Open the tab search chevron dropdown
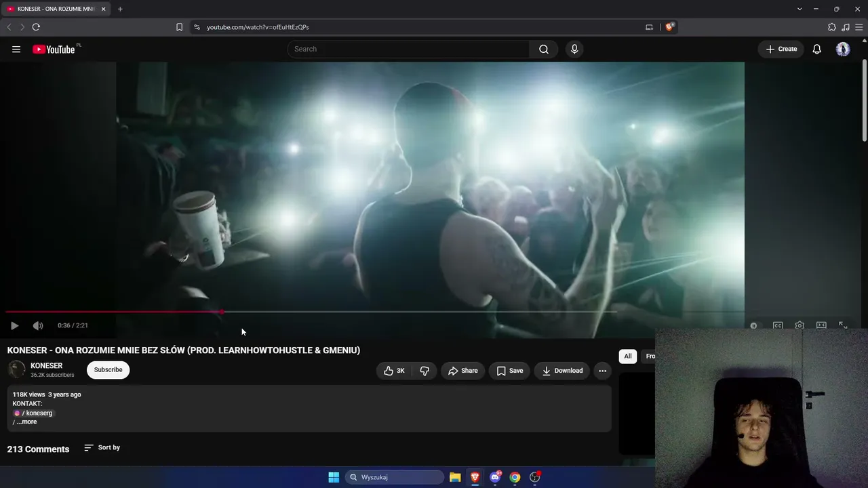Screen dimensions: 868x488 tap(800, 9)
